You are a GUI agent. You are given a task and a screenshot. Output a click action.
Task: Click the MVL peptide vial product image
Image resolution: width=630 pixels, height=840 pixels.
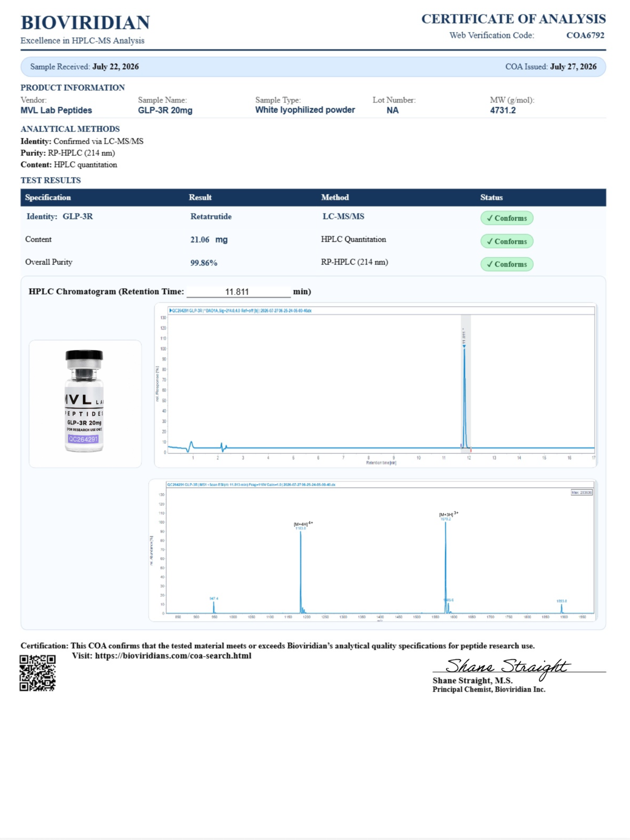click(84, 401)
